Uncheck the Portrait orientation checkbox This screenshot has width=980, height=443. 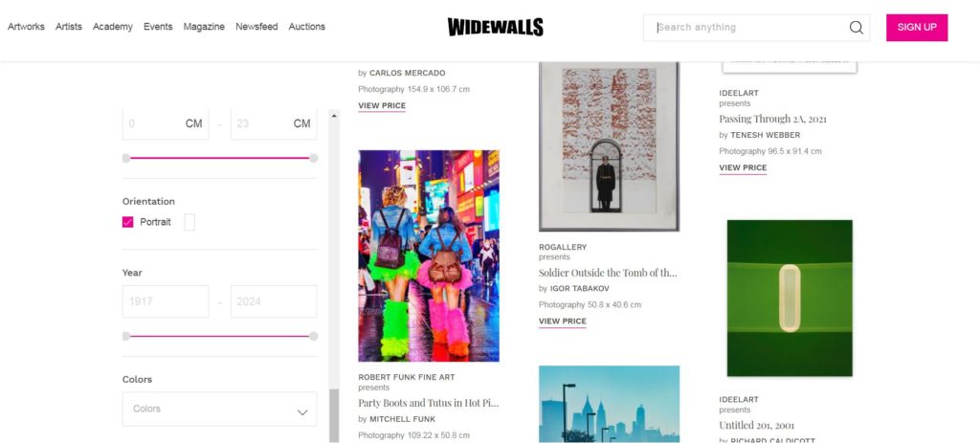click(127, 222)
